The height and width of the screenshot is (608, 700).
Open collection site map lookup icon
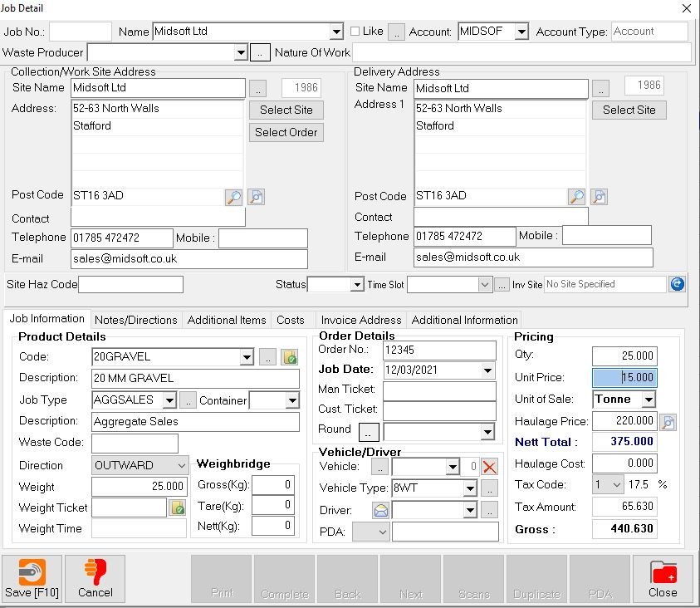tap(257, 197)
